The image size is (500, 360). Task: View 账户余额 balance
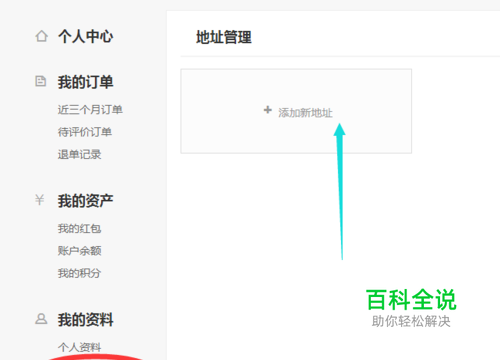pos(79,251)
